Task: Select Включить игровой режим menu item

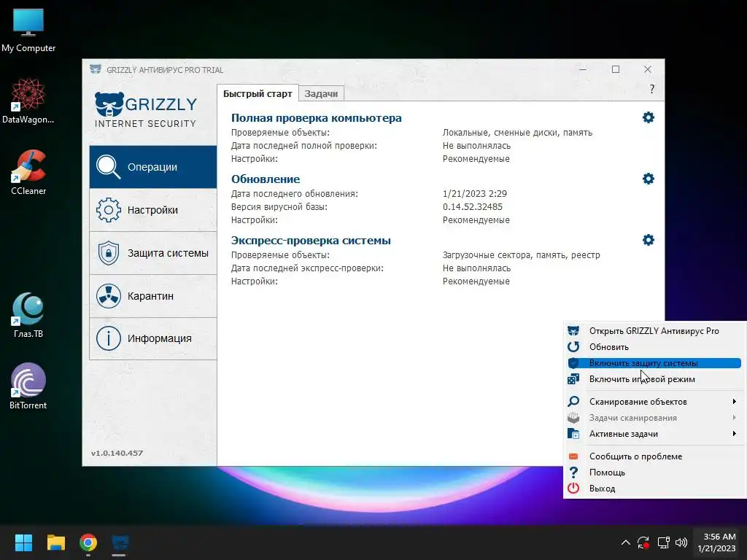Action: coord(654,379)
